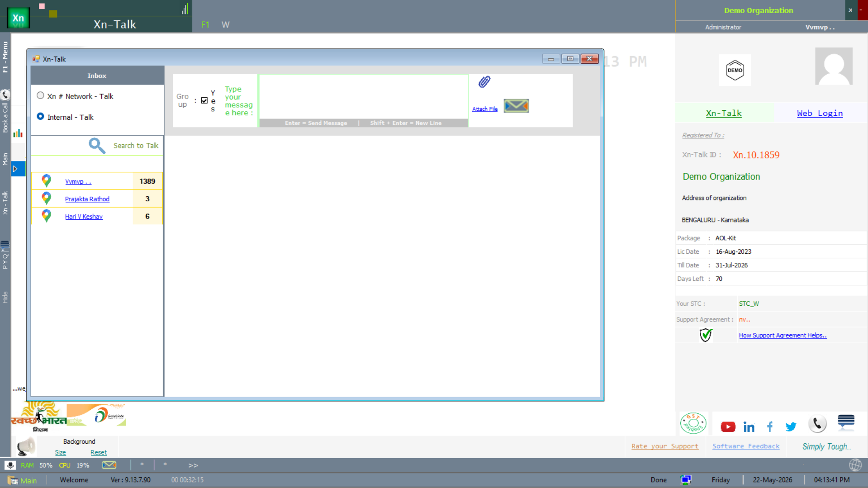This screenshot has height=488, width=868.
Task: Open the Web Login link
Action: [820, 113]
